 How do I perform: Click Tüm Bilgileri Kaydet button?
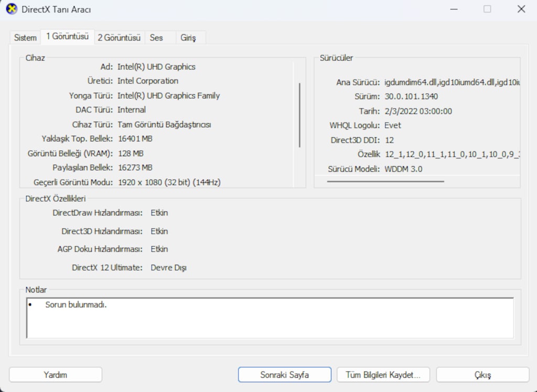[x=383, y=375]
